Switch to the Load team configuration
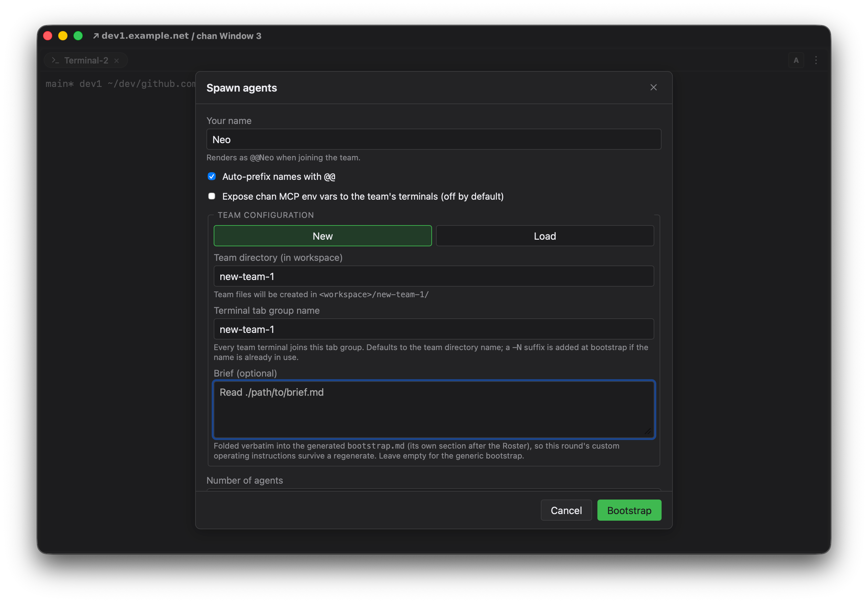The image size is (868, 603). 545,236
